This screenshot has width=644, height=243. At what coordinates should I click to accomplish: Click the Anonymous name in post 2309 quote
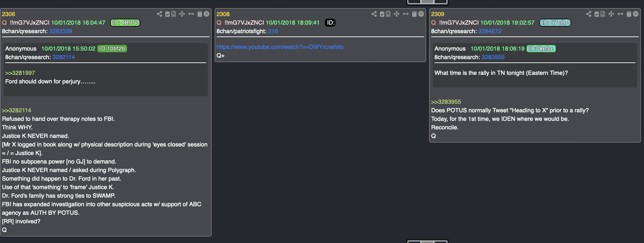click(x=450, y=49)
